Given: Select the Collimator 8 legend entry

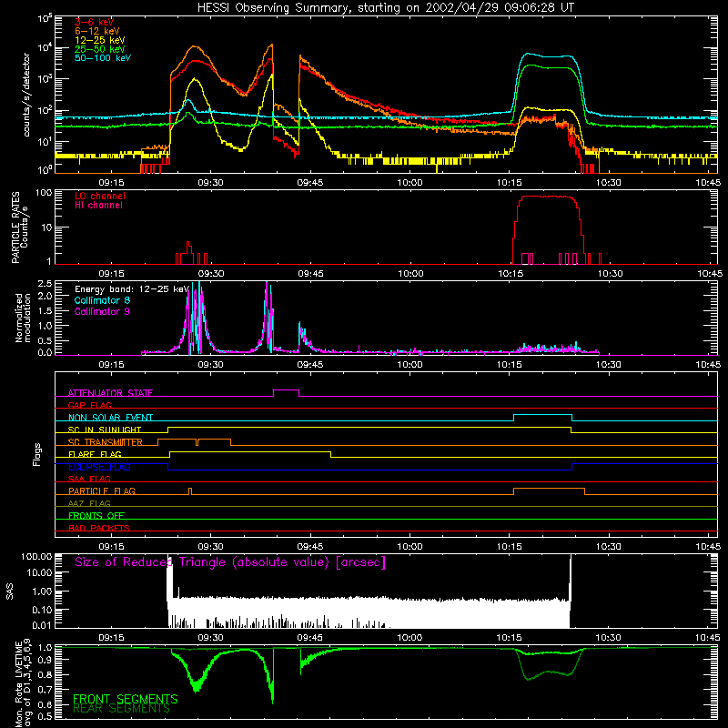Looking at the screenshot, I should [x=102, y=300].
